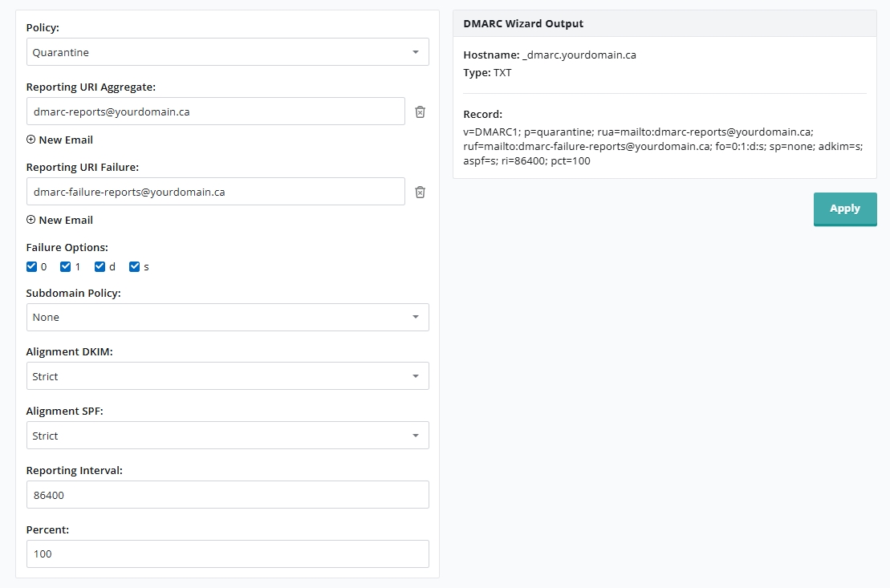
Task: Open the Policy dropdown showing Quarantine
Action: point(227,52)
